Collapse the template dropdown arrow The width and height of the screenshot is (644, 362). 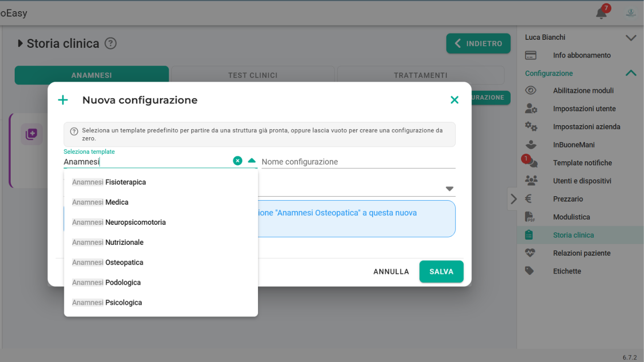pos(252,161)
